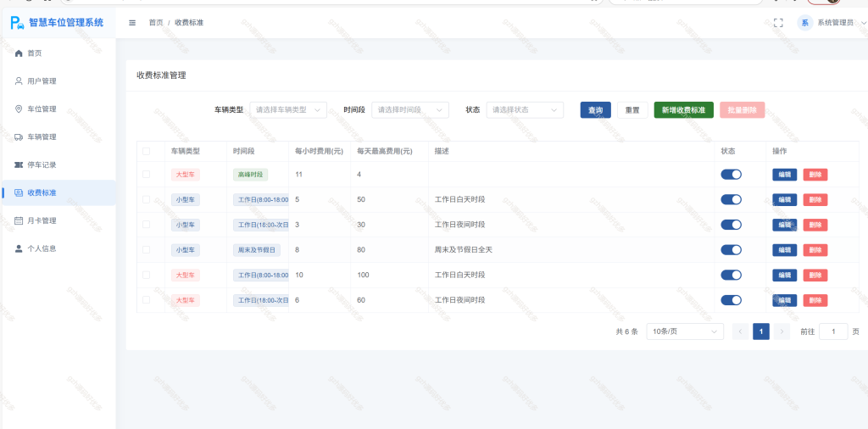The width and height of the screenshot is (868, 429).
Task: Click the 收费标准管理 panel title
Action: pyautogui.click(x=161, y=75)
